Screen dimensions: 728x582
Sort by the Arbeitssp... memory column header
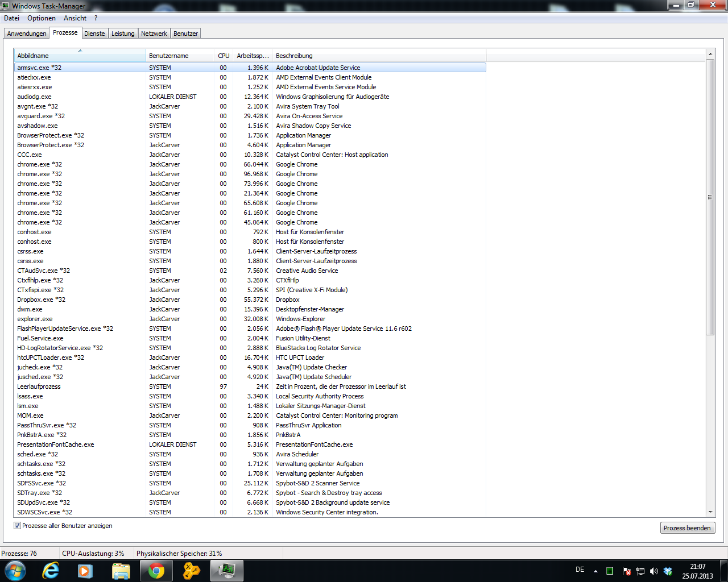point(253,56)
